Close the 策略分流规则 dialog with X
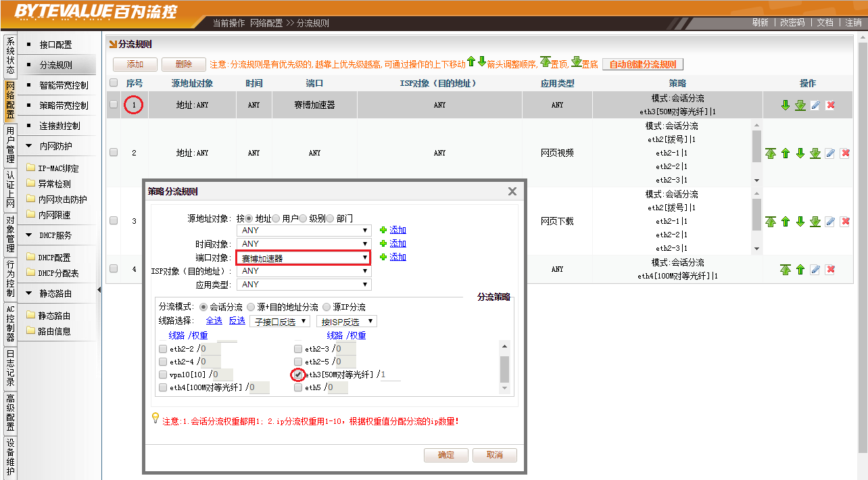Image resolution: width=868 pixels, height=480 pixels. (512, 192)
